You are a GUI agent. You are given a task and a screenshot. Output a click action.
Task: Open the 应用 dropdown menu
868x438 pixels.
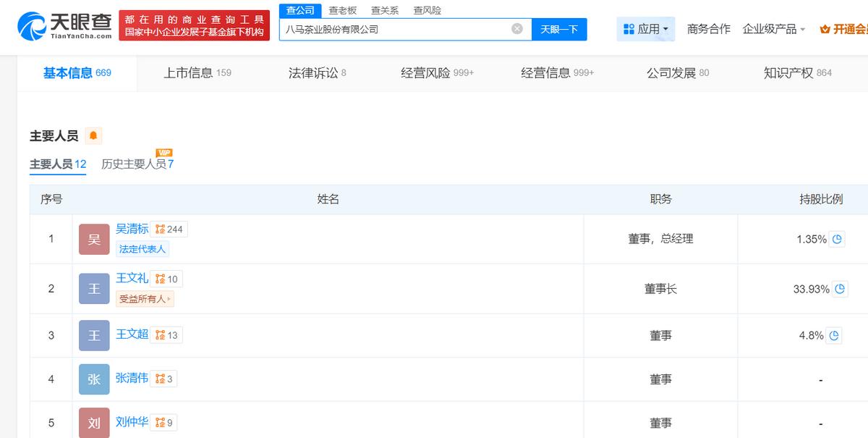(x=646, y=29)
